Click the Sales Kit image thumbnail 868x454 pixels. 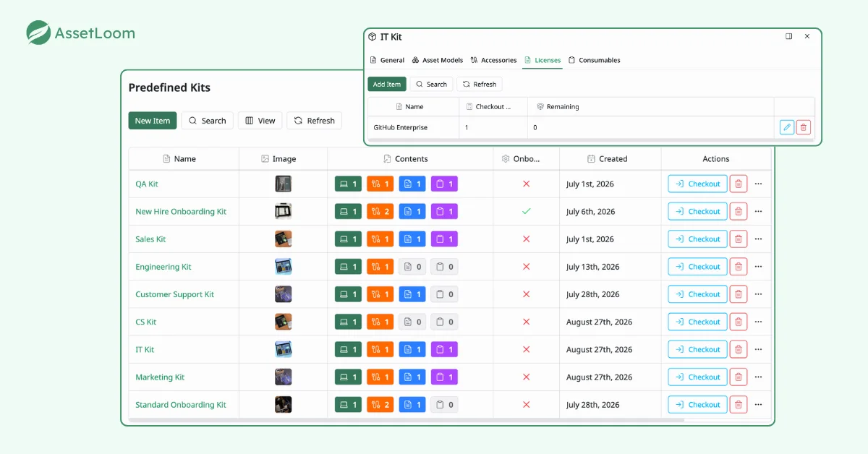(x=283, y=239)
